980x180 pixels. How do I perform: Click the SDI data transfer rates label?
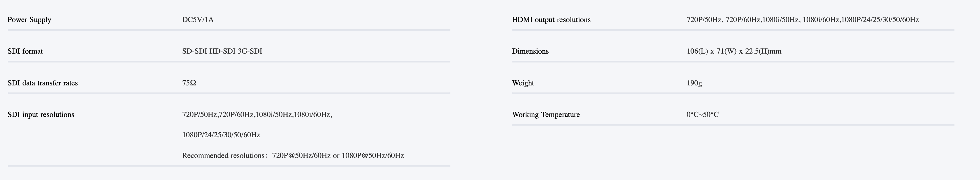coord(42,83)
